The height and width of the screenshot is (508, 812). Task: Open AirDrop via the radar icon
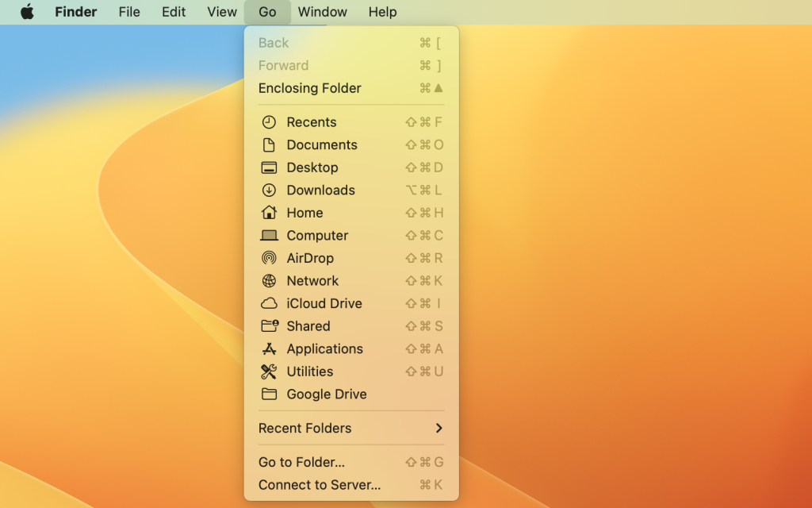click(x=269, y=258)
